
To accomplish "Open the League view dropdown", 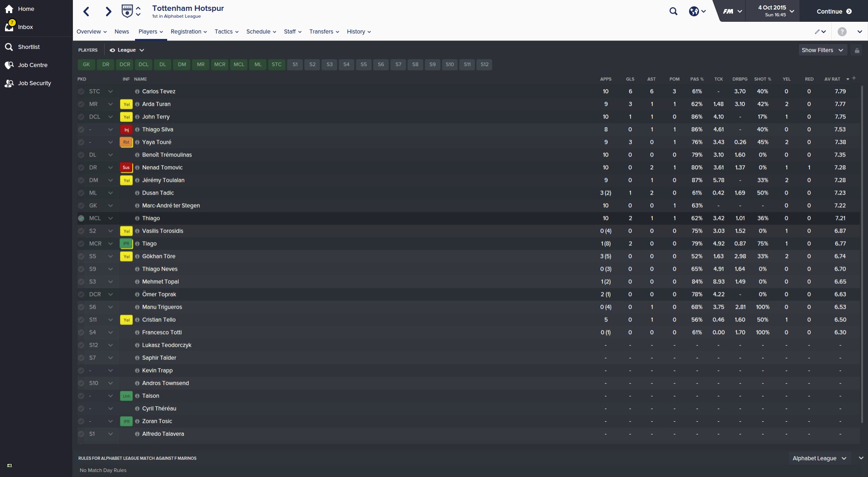I will pyautogui.click(x=127, y=50).
